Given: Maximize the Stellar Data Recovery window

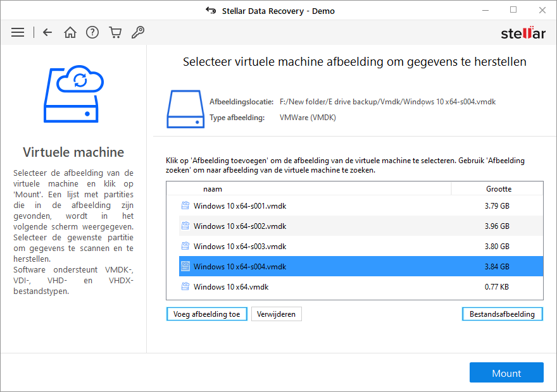Looking at the screenshot, I should pyautogui.click(x=513, y=10).
